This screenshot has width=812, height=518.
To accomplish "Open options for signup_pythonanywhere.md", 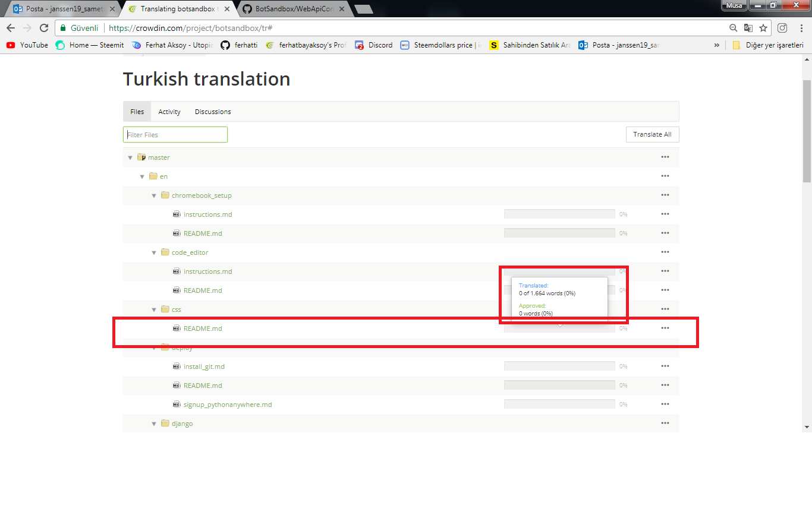I will click(x=665, y=404).
